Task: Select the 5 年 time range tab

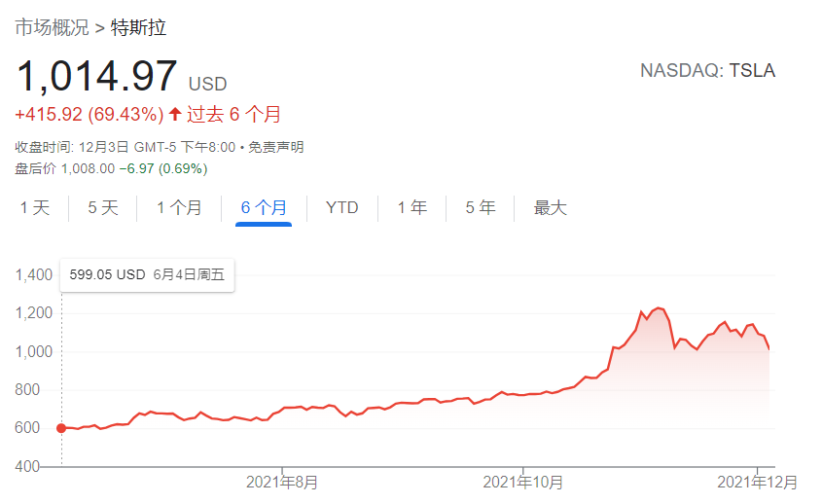Action: [481, 207]
